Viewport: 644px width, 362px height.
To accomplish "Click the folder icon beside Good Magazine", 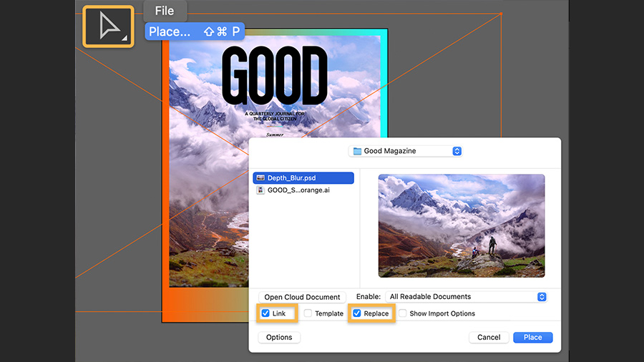I will [357, 151].
